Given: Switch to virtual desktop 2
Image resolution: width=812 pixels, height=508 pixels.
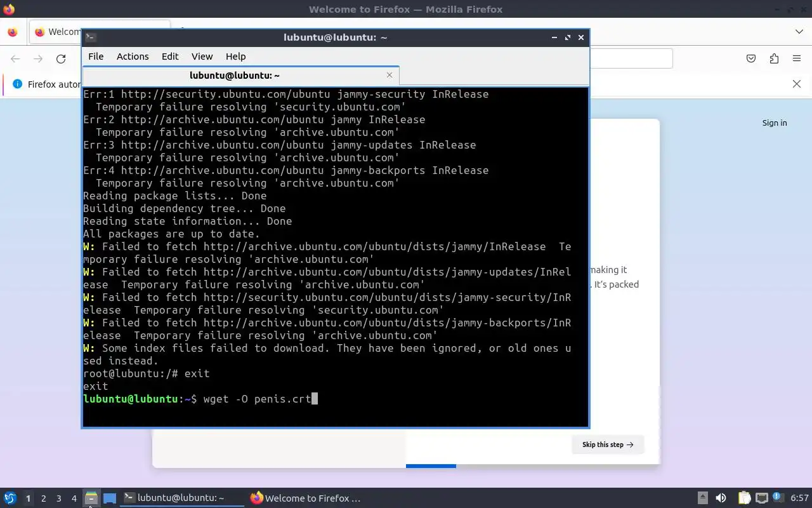Looking at the screenshot, I should 43,498.
